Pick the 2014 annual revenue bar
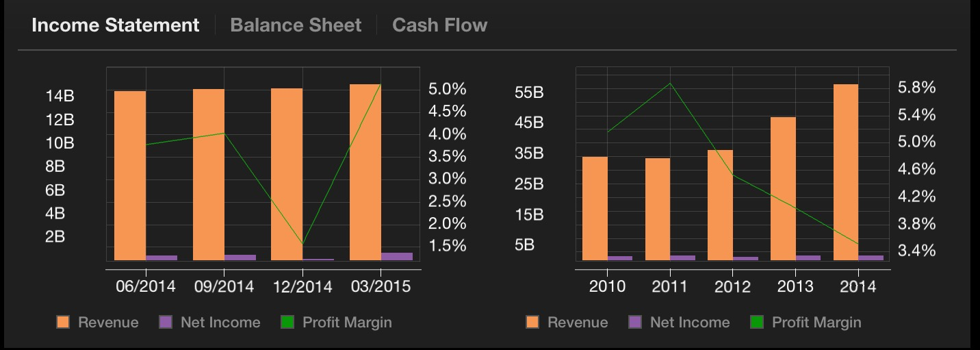Viewport: 980px width, 350px height. click(846, 172)
